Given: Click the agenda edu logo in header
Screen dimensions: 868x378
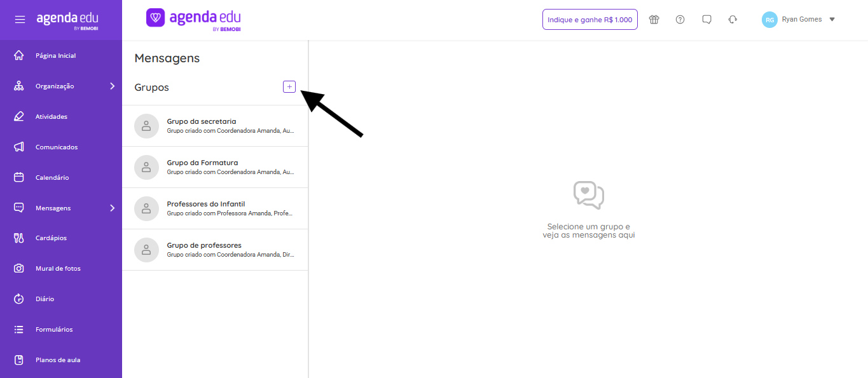Looking at the screenshot, I should [x=194, y=18].
